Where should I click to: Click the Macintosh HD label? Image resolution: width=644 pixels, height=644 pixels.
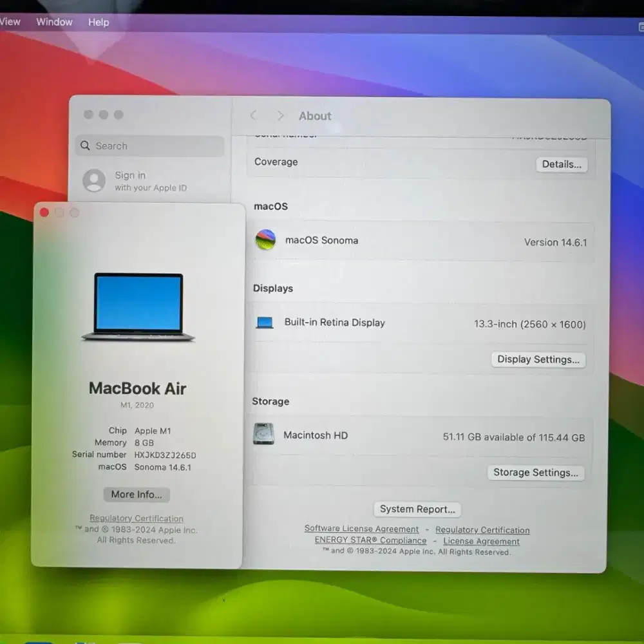click(x=316, y=435)
